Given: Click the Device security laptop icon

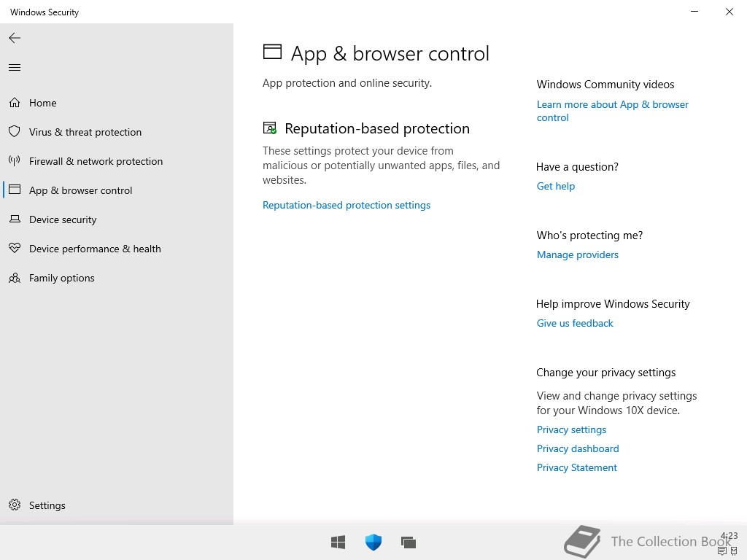Looking at the screenshot, I should (x=15, y=219).
